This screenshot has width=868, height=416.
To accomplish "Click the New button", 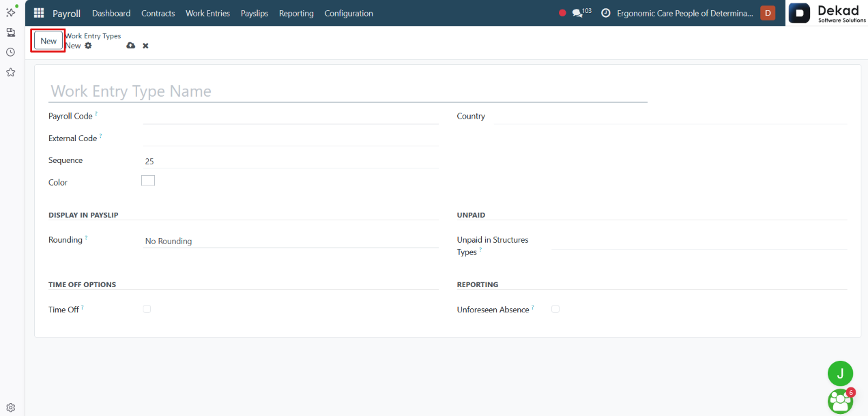I will click(x=48, y=41).
